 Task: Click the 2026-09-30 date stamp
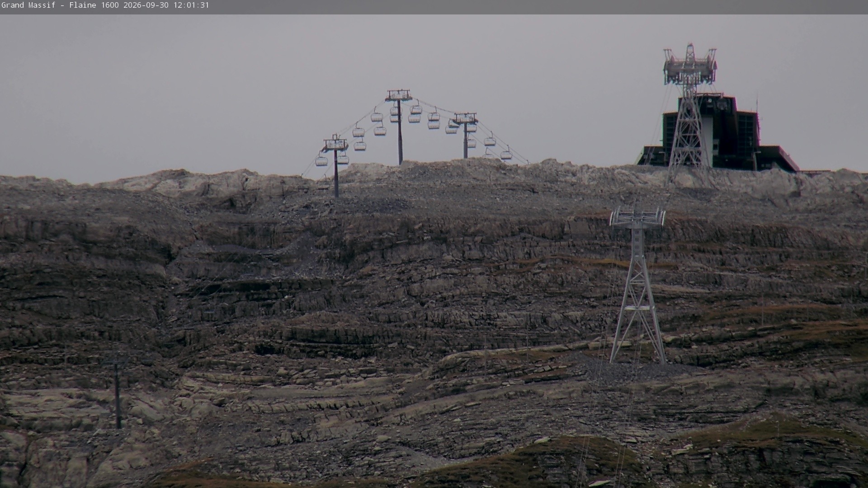147,5
